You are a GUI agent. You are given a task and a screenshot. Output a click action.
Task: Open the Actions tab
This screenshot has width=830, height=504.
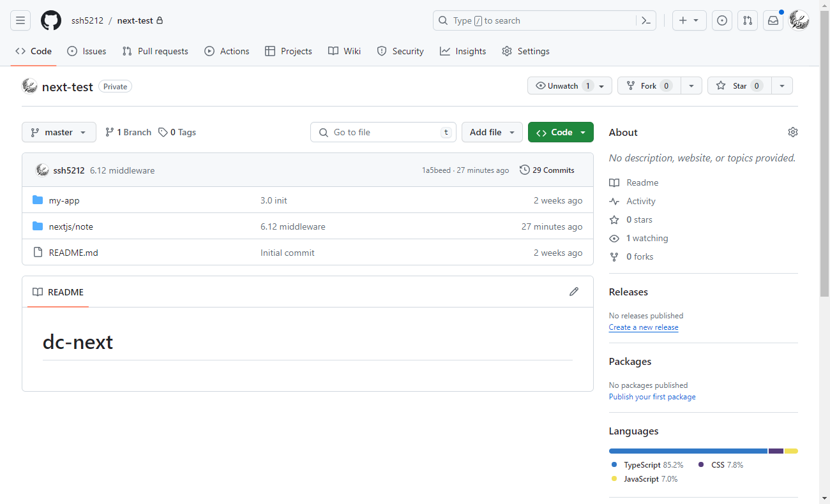click(227, 51)
